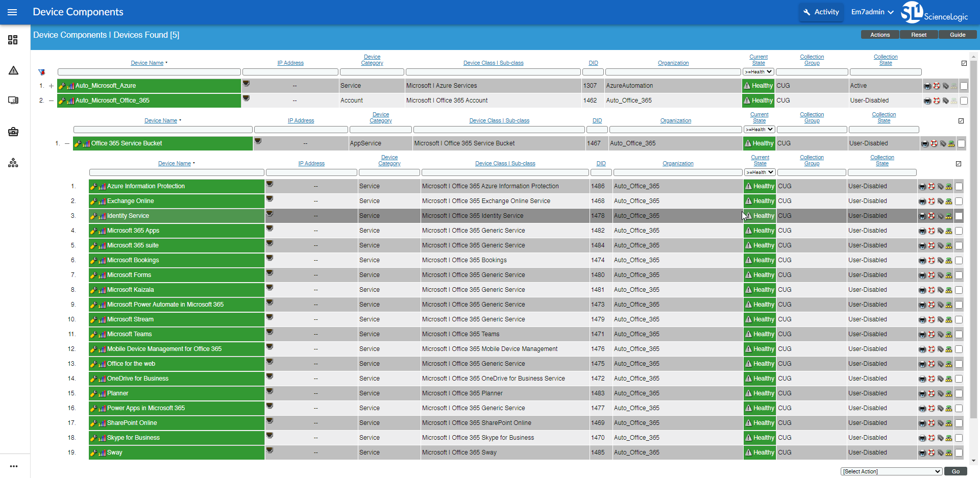The image size is (980, 478).
Task: Sort top table by IP Address
Action: 290,63
